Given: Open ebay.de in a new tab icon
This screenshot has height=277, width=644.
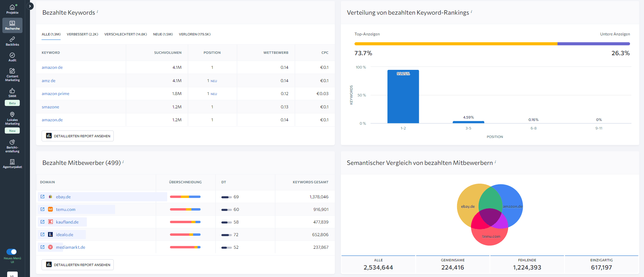Looking at the screenshot, I should pyautogui.click(x=43, y=197).
